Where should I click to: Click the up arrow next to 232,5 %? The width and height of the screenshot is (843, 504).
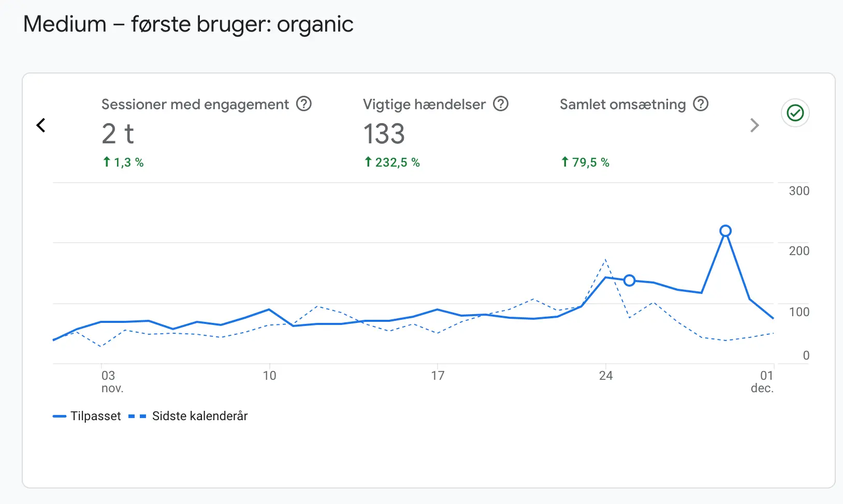[368, 162]
